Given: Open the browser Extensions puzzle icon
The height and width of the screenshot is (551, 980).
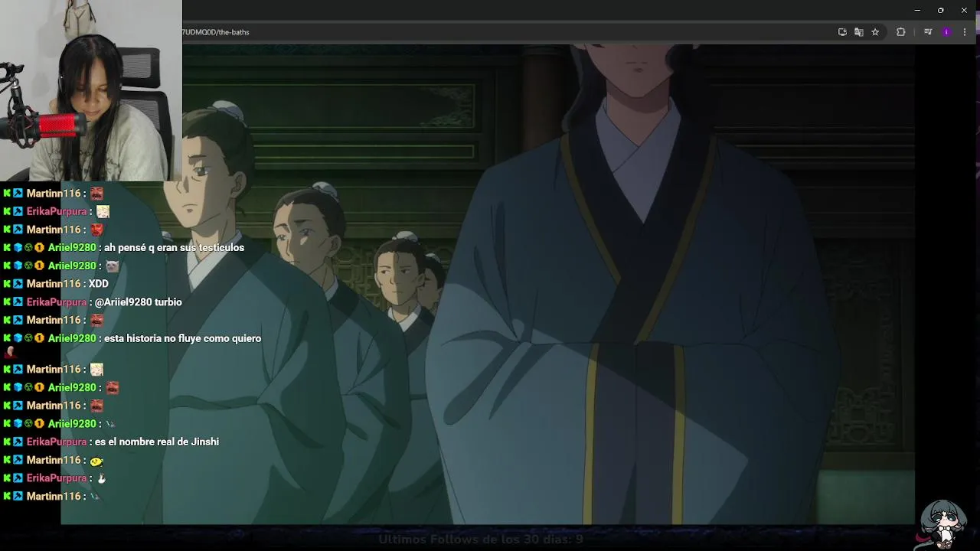Looking at the screenshot, I should click(901, 32).
